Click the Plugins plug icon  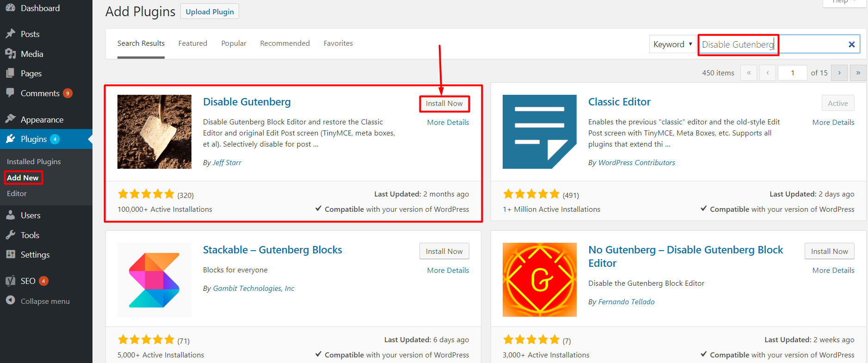(10, 139)
